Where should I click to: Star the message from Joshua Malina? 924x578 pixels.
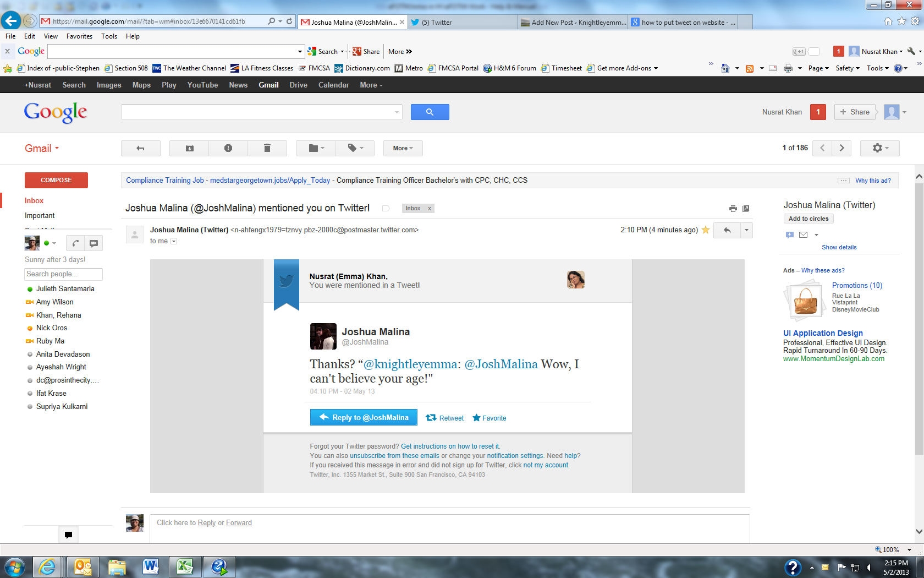(706, 230)
